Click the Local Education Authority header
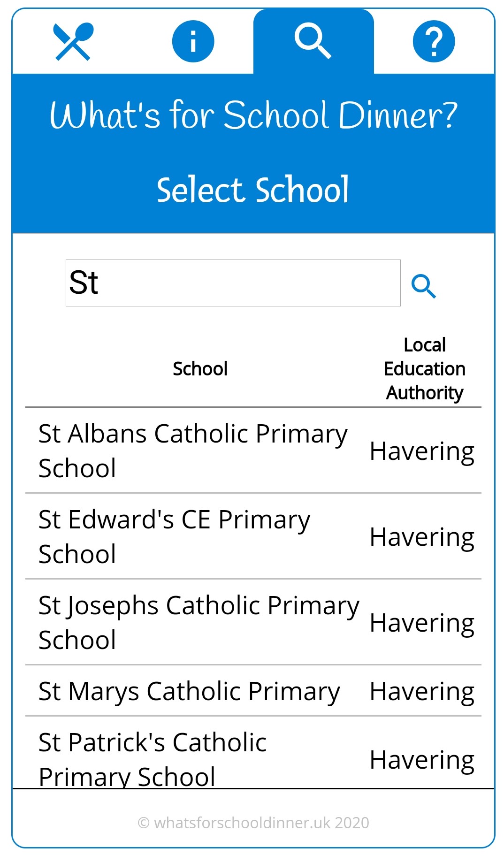Viewport: 504px width, 863px height. coord(424,369)
